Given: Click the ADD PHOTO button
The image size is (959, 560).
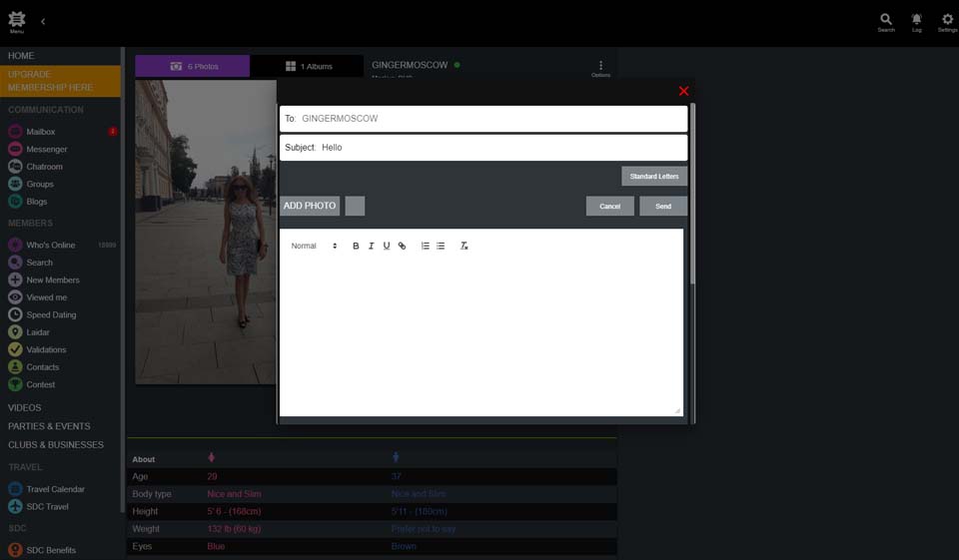Looking at the screenshot, I should (x=310, y=206).
